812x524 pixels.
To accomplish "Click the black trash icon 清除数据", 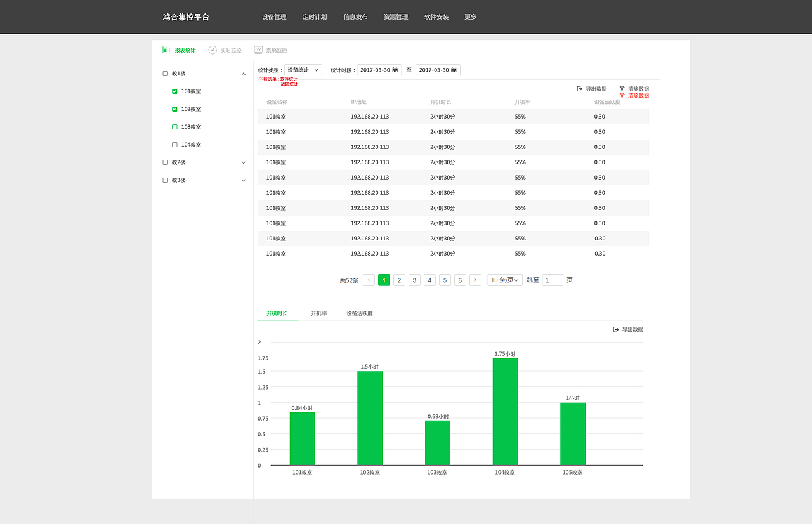I will (x=622, y=89).
